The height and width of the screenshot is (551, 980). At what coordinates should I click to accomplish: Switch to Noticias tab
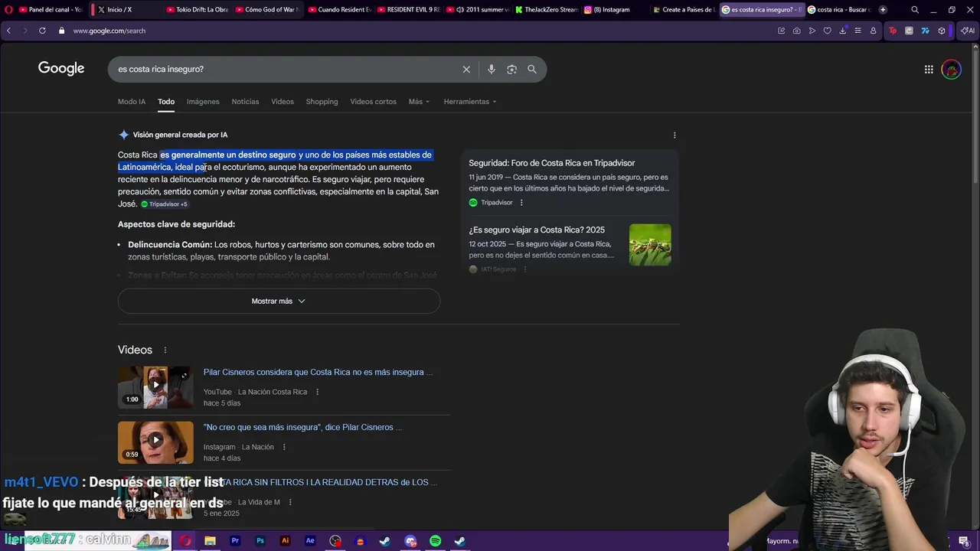(x=245, y=102)
